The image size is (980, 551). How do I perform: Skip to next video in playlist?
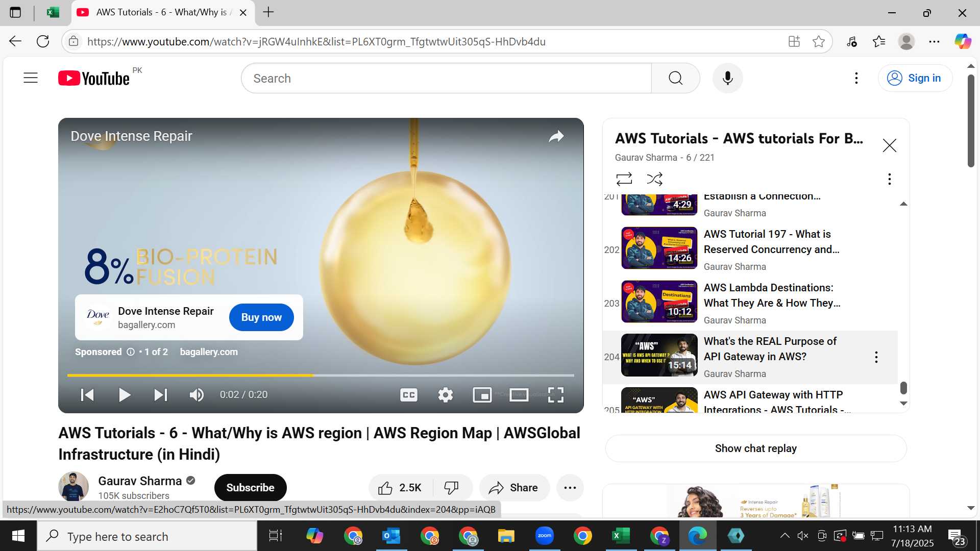[160, 395]
